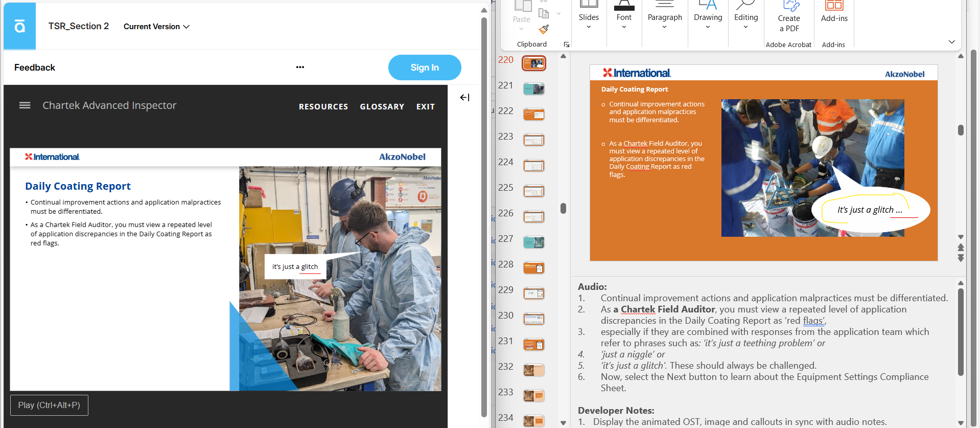The image size is (980, 428).
Task: Open the Clipboard dialog launcher
Action: [567, 44]
